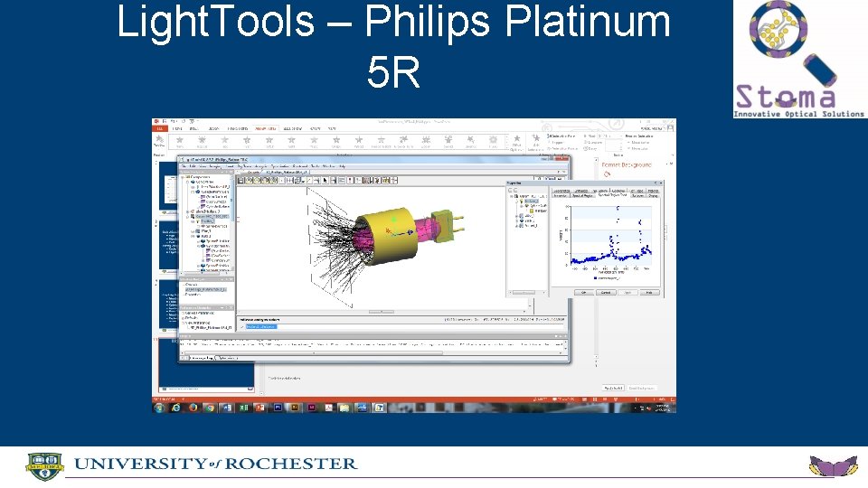Open Firefox from the taskbar
Screen dimensions: 868x488
(193, 408)
